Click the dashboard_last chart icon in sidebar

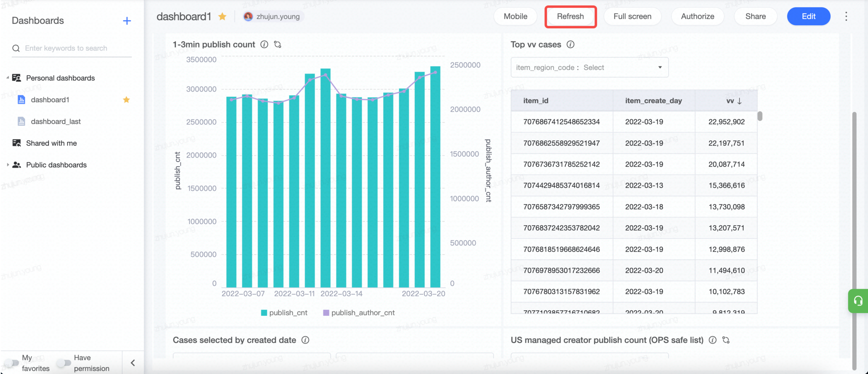21,121
